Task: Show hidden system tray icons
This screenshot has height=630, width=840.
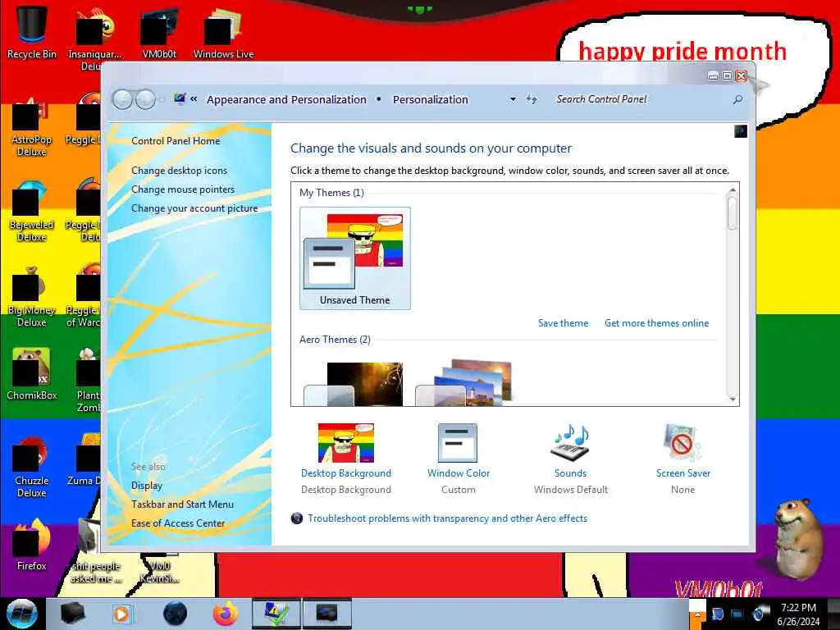Action: [x=697, y=614]
